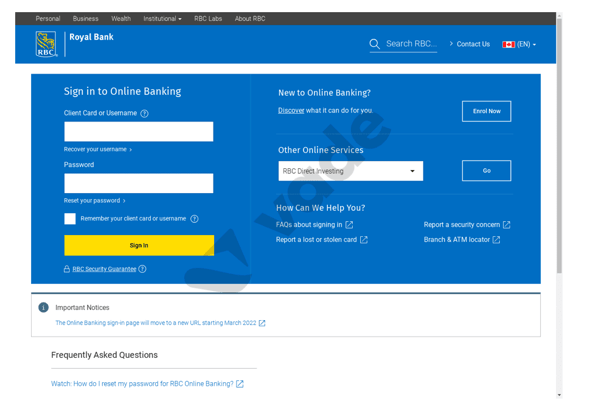The height and width of the screenshot is (401, 590).
Task: Click external-link icon after Report a lost or stolen card
Action: [364, 240]
